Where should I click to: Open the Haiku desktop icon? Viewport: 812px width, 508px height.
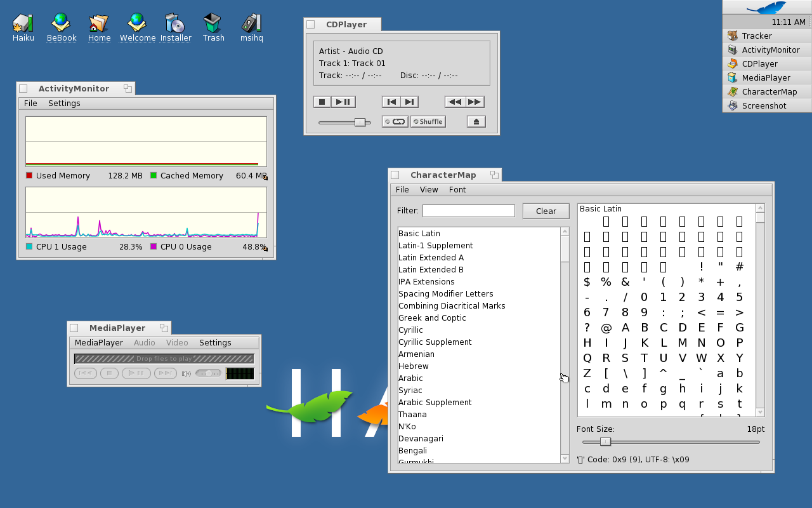23,27
